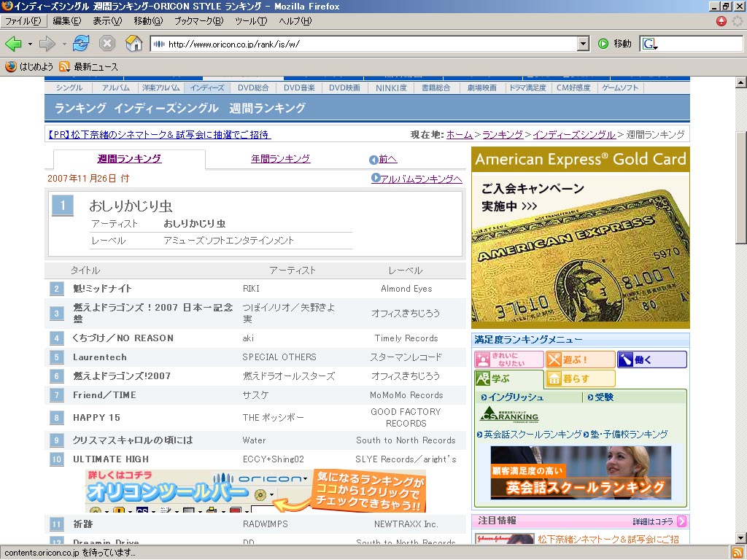The image size is (747, 560).
Task: Open the 編集 menu
Action: click(66, 21)
